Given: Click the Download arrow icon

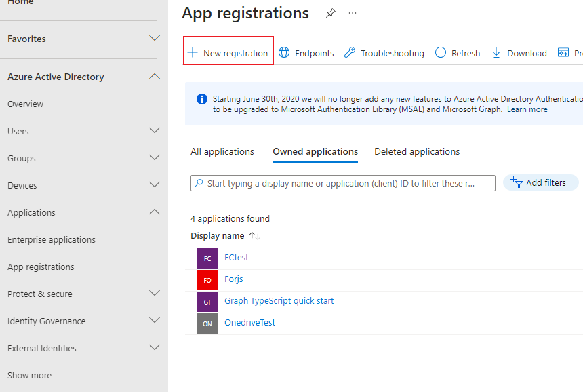Looking at the screenshot, I should [x=496, y=52].
